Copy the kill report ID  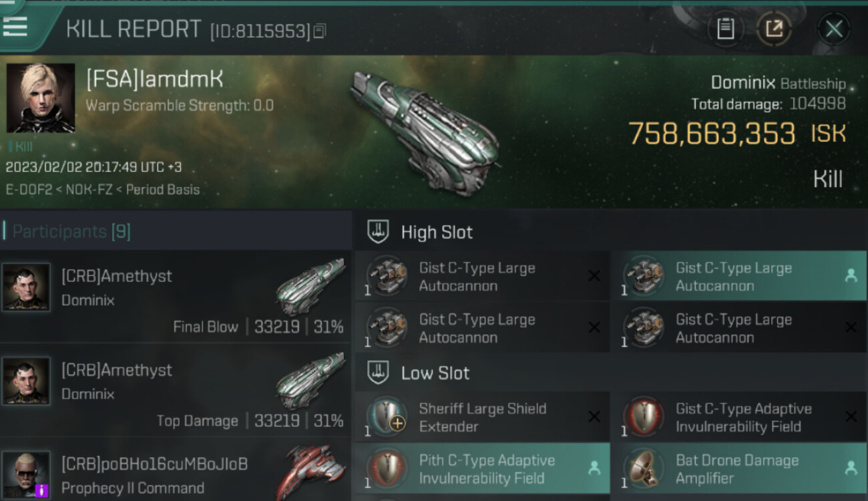click(319, 31)
